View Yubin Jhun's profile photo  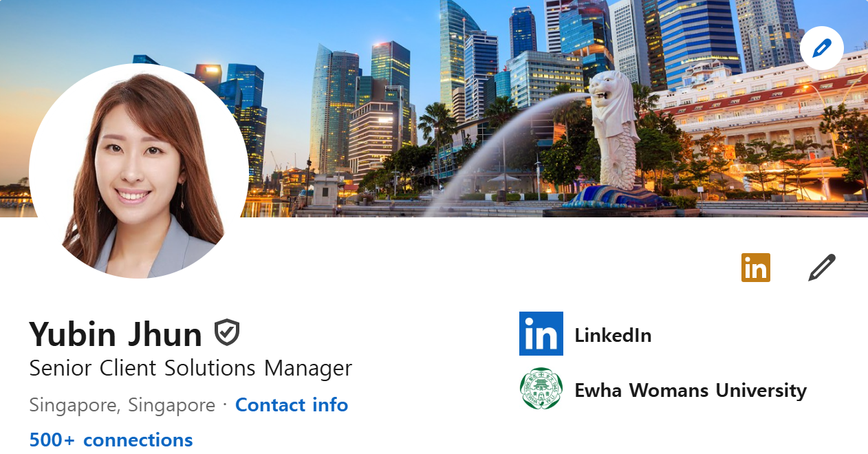point(139,171)
